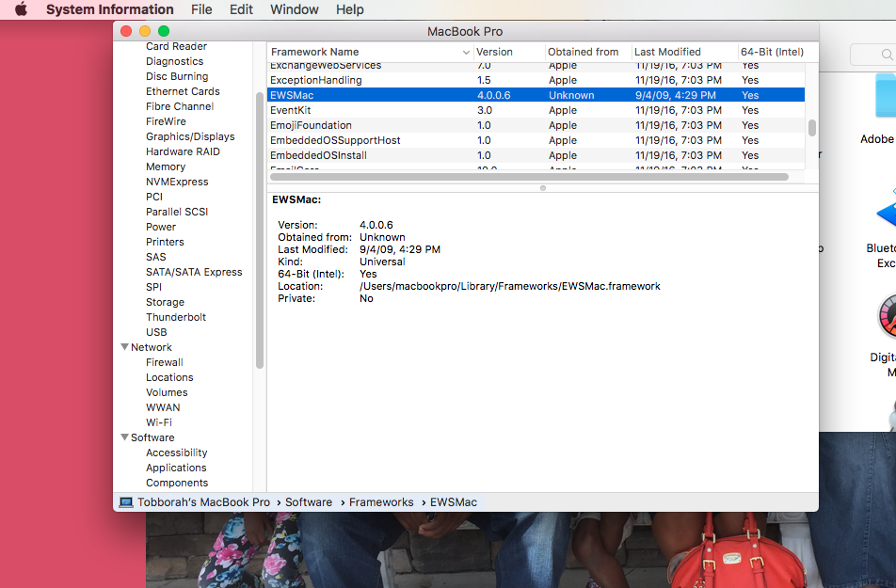
Task: Select SPI in sidebar
Action: (153, 287)
